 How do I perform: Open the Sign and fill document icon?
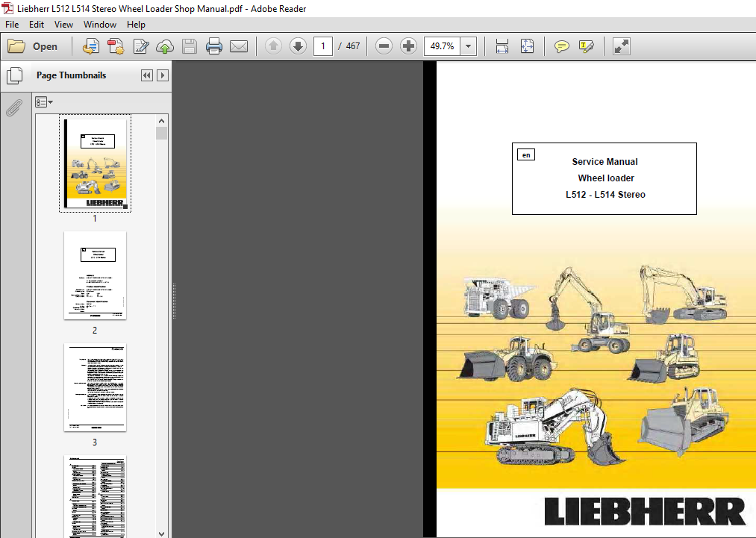[x=141, y=46]
